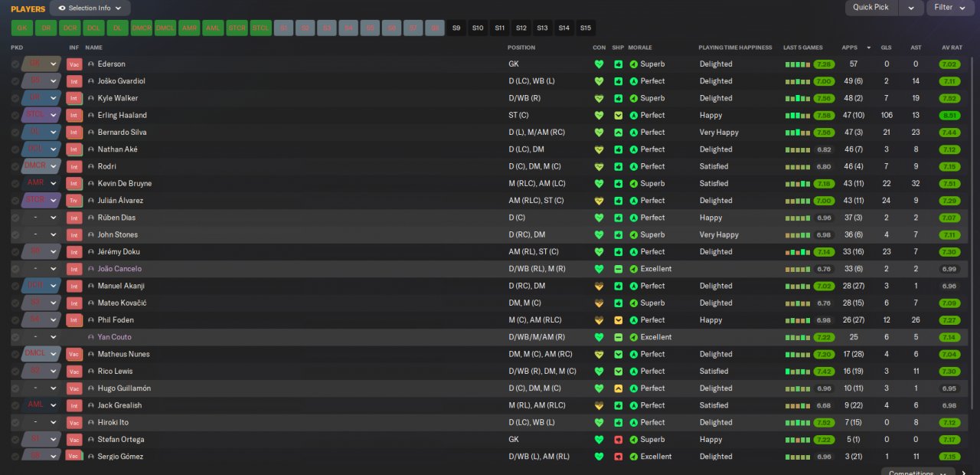Click Haaland's 8.51 average rating badge
Screen dimensions: 980x475
[950, 116]
